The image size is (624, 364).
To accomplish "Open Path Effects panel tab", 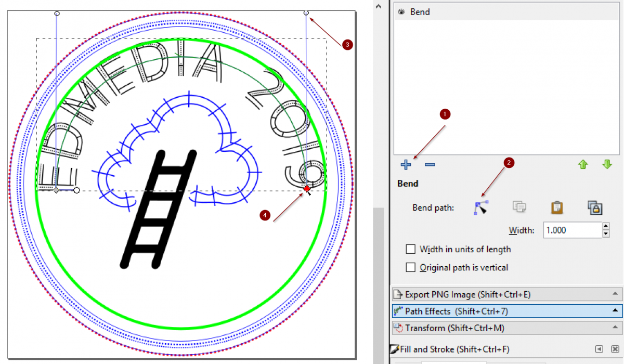I will click(507, 311).
